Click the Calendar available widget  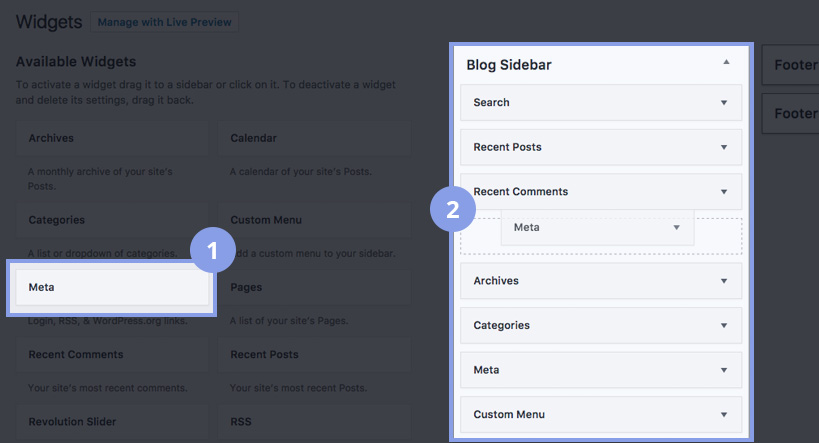tap(314, 138)
